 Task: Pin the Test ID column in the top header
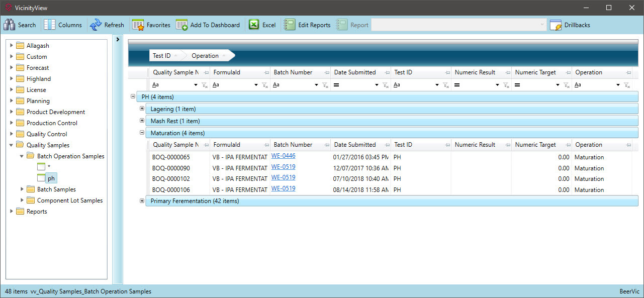coord(447,73)
